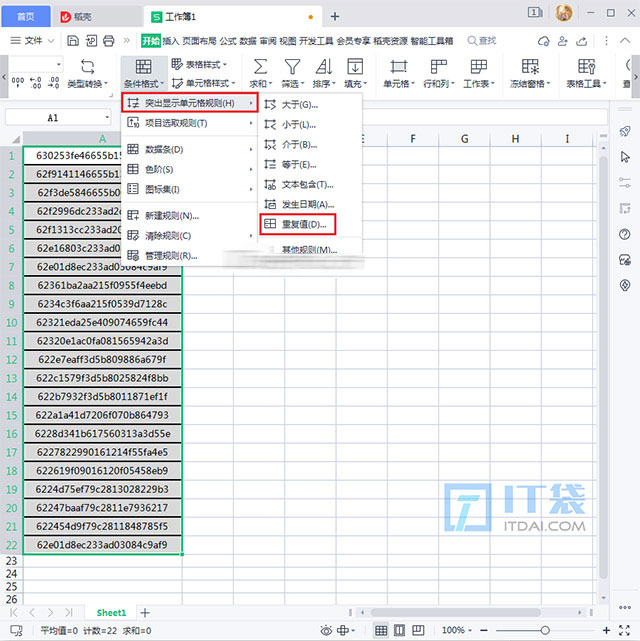Click the 表格工具 table tools icon

[x=586, y=66]
